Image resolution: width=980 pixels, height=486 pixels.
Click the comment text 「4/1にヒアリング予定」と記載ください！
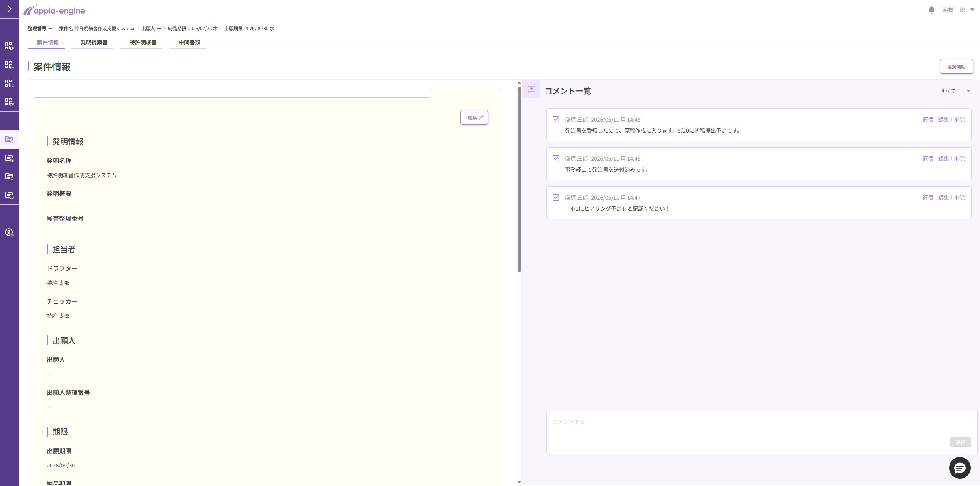pyautogui.click(x=618, y=209)
